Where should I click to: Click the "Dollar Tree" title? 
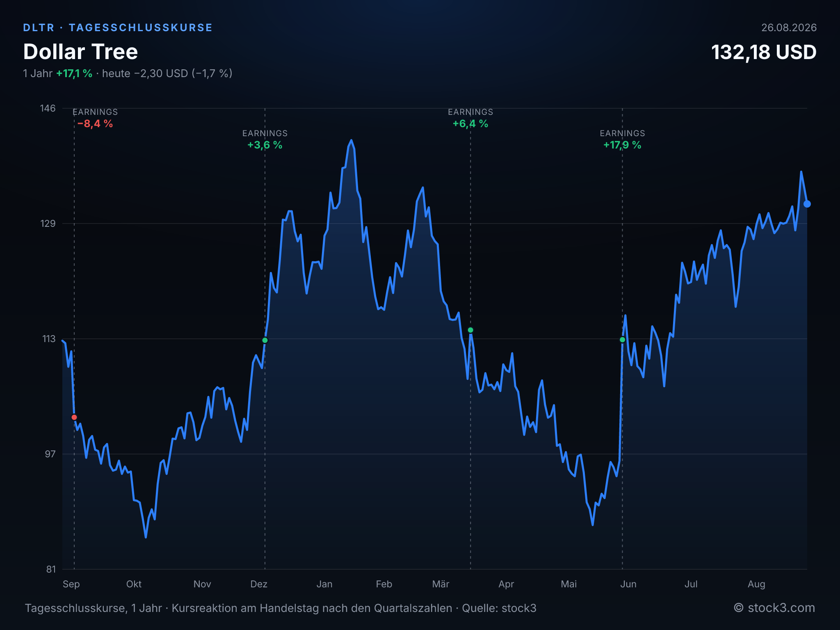pos(80,52)
